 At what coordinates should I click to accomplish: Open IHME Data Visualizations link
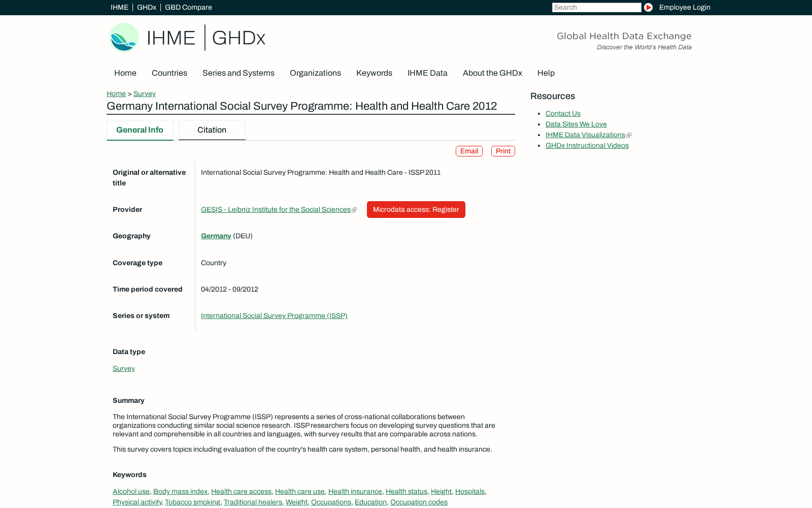tap(585, 135)
